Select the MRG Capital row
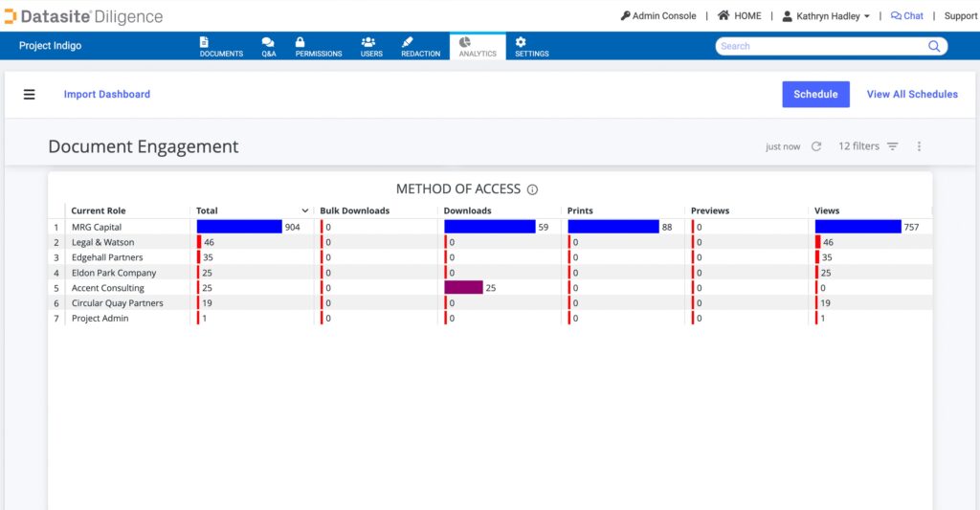 490,227
